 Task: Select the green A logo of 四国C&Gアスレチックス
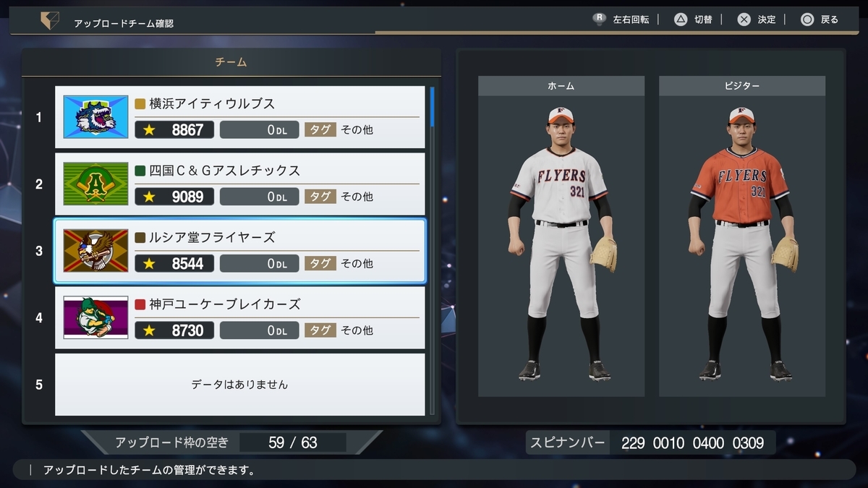[95, 184]
